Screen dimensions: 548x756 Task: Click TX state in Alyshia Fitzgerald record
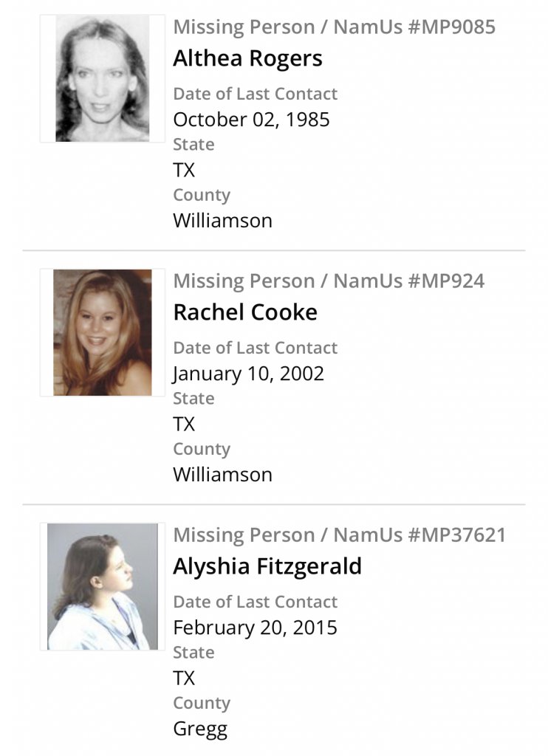[184, 678]
